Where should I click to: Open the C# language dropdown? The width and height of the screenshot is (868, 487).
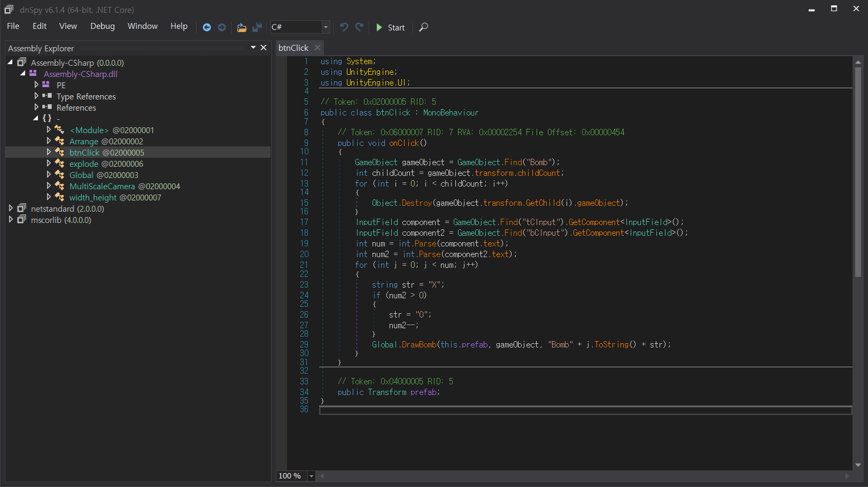325,27
